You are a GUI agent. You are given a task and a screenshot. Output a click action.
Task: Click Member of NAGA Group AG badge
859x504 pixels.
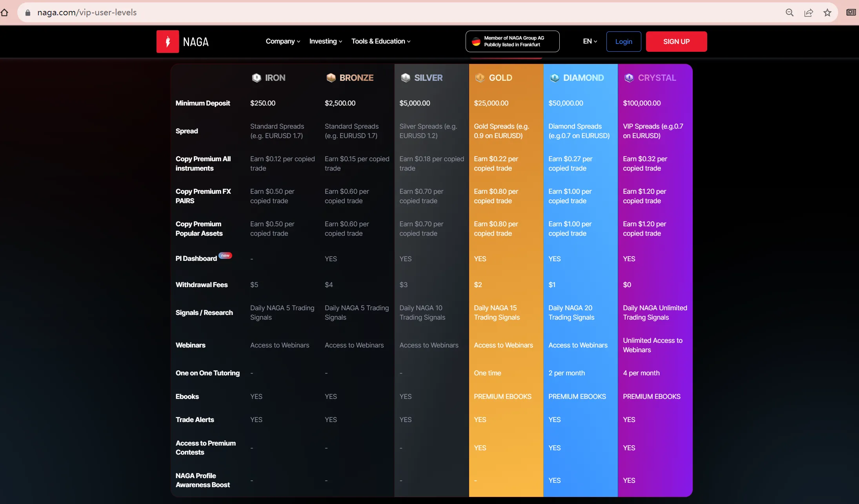[512, 41]
